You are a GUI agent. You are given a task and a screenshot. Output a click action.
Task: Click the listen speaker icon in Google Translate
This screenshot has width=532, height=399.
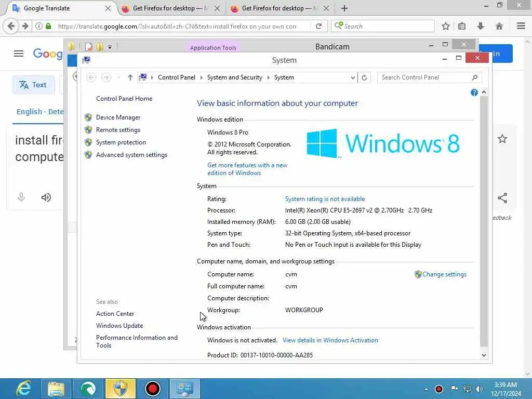pyautogui.click(x=46, y=197)
